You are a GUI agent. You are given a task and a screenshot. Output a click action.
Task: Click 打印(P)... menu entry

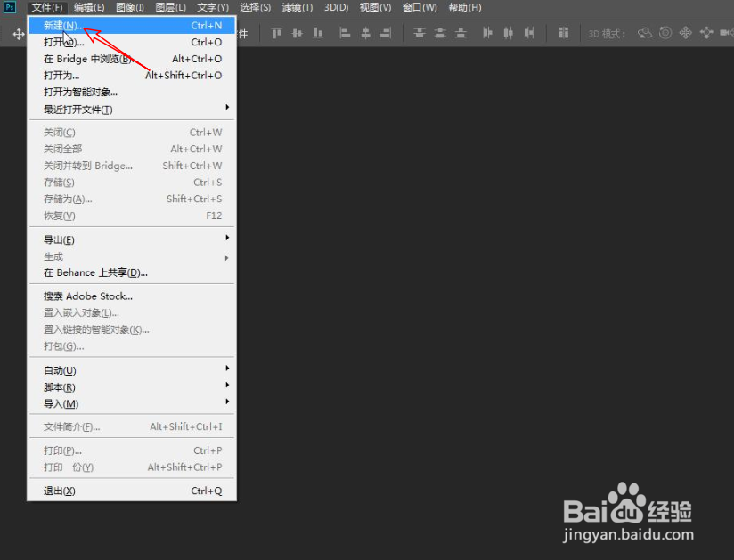[x=132, y=450]
